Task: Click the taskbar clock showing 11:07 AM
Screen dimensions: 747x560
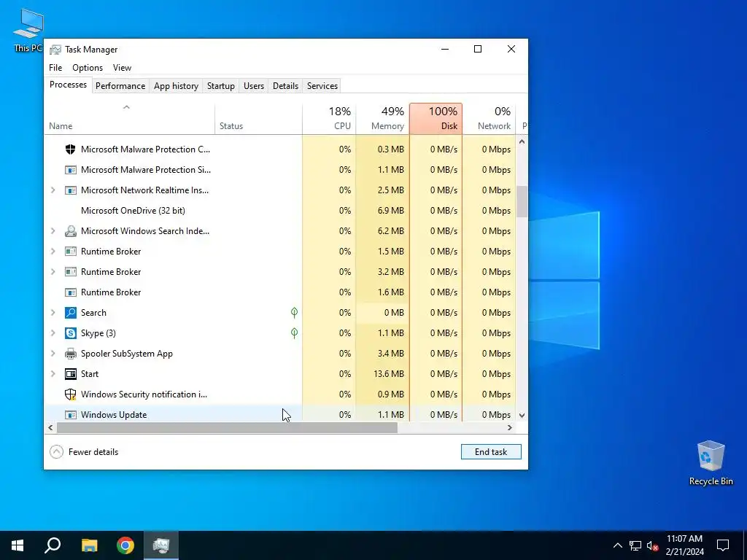Action: 684,545
